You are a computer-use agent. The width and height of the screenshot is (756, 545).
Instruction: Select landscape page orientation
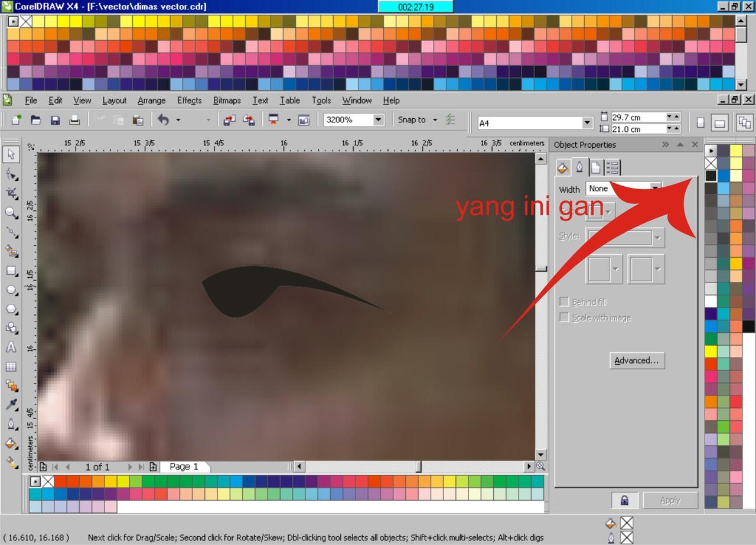[x=719, y=123]
